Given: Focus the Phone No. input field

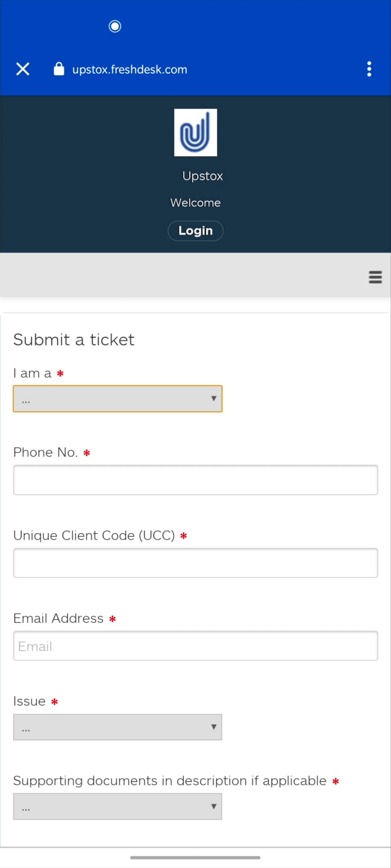Looking at the screenshot, I should tap(195, 480).
